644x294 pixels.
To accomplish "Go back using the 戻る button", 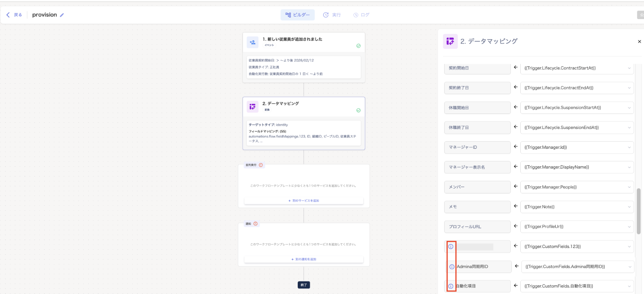I will coord(14,15).
